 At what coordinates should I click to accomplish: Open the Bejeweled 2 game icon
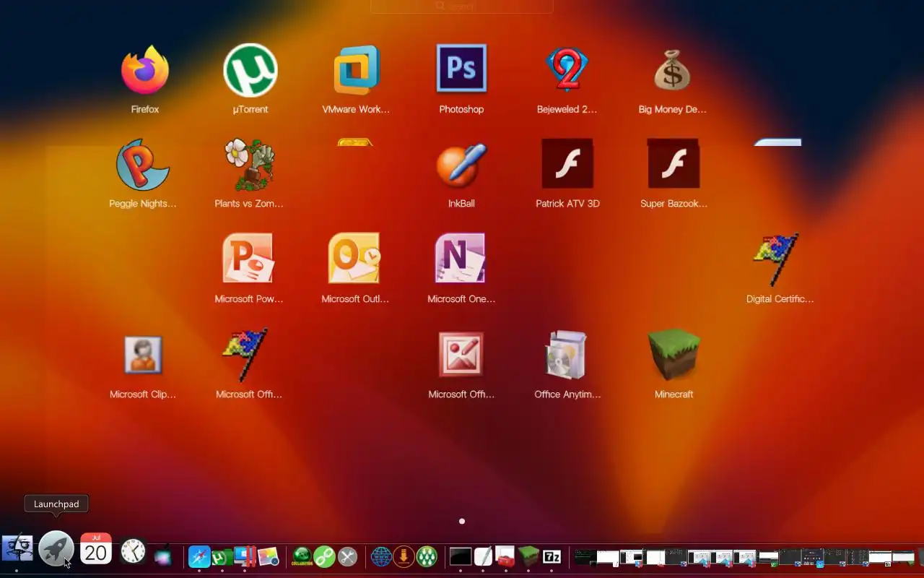[567, 70]
